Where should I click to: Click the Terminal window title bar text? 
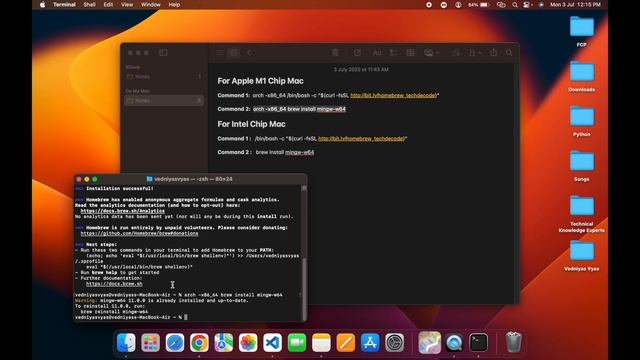click(x=193, y=179)
